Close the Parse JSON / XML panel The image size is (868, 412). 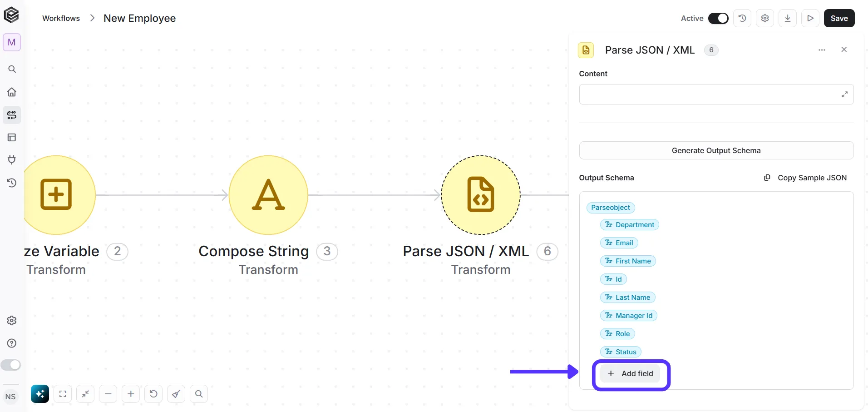tap(844, 50)
